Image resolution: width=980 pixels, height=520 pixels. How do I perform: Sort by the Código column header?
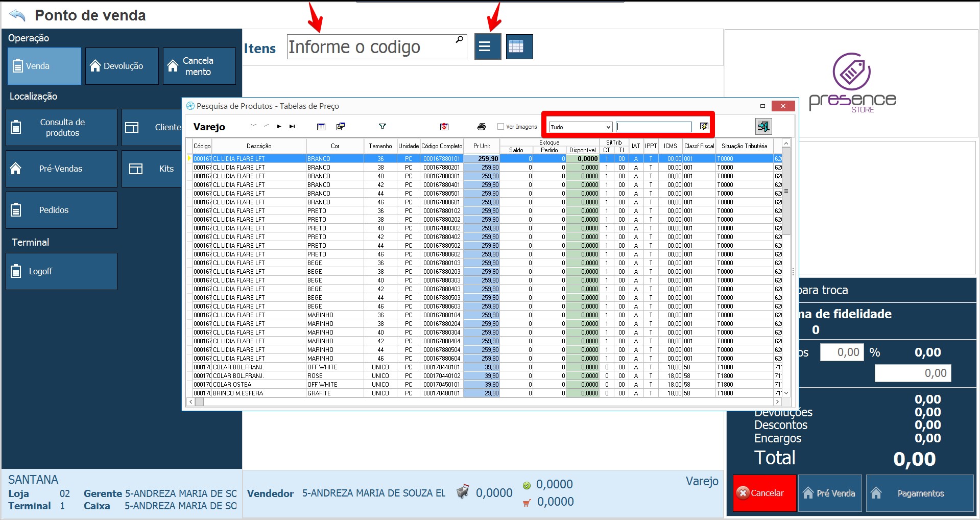tap(202, 146)
